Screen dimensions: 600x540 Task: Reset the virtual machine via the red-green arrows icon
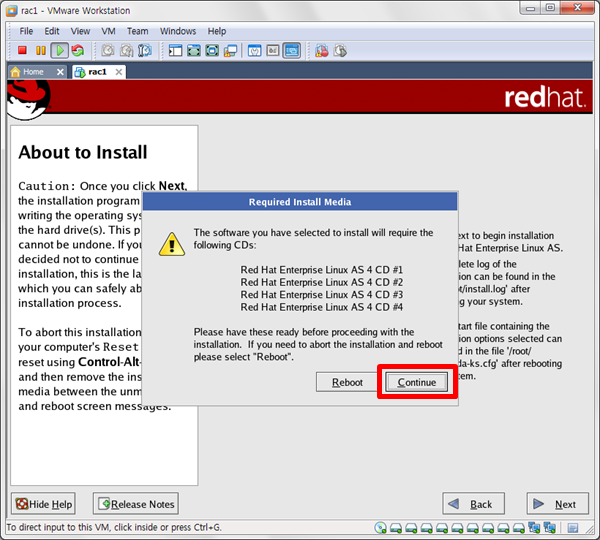point(78,51)
